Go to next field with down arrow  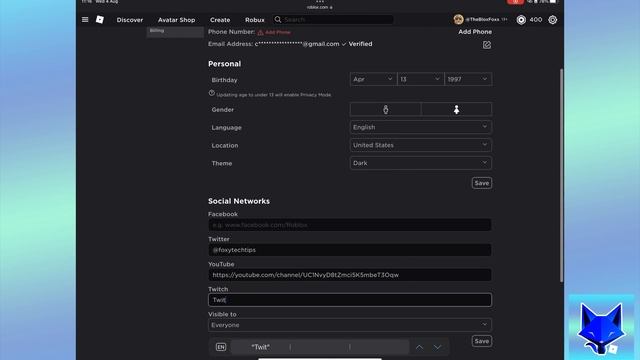437,347
